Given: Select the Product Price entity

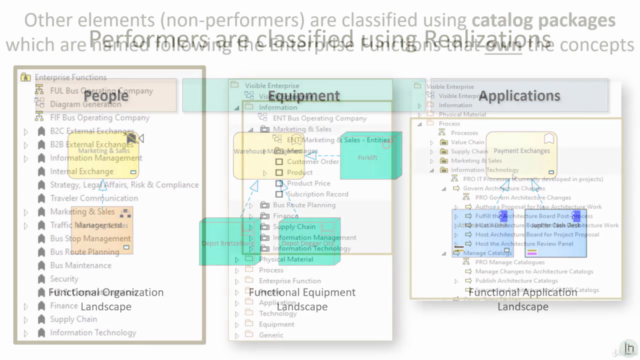Looking at the screenshot, I should [x=309, y=183].
